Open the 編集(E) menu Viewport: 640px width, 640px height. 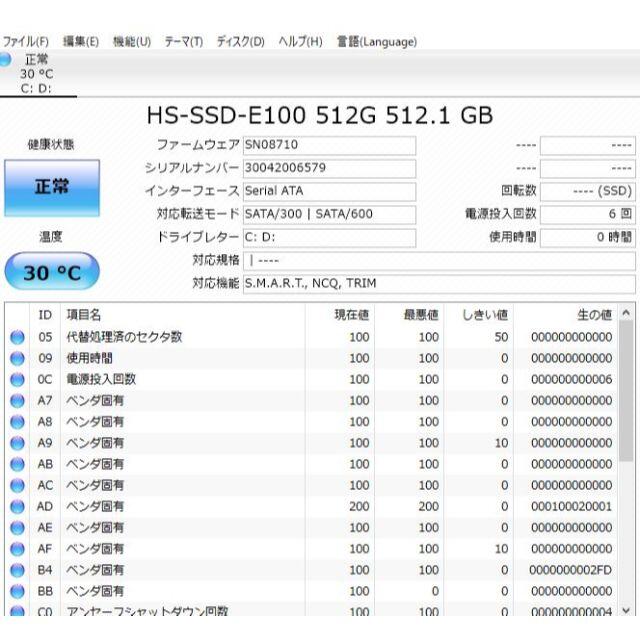point(80,42)
